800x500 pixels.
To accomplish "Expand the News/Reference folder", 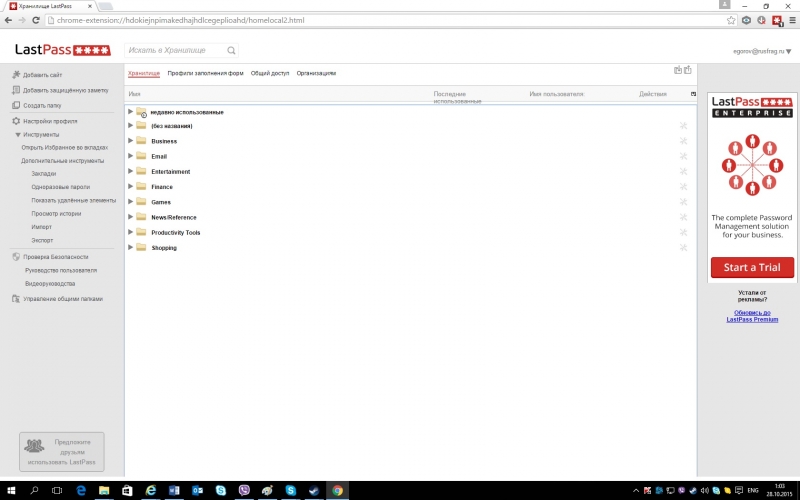I will (131, 217).
